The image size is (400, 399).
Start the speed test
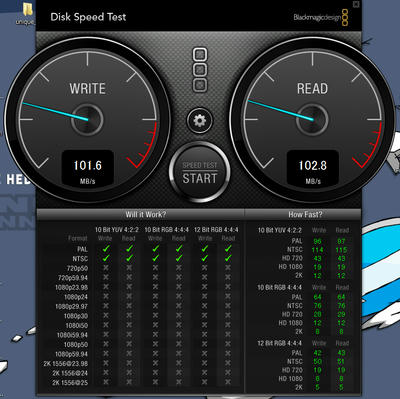[200, 173]
